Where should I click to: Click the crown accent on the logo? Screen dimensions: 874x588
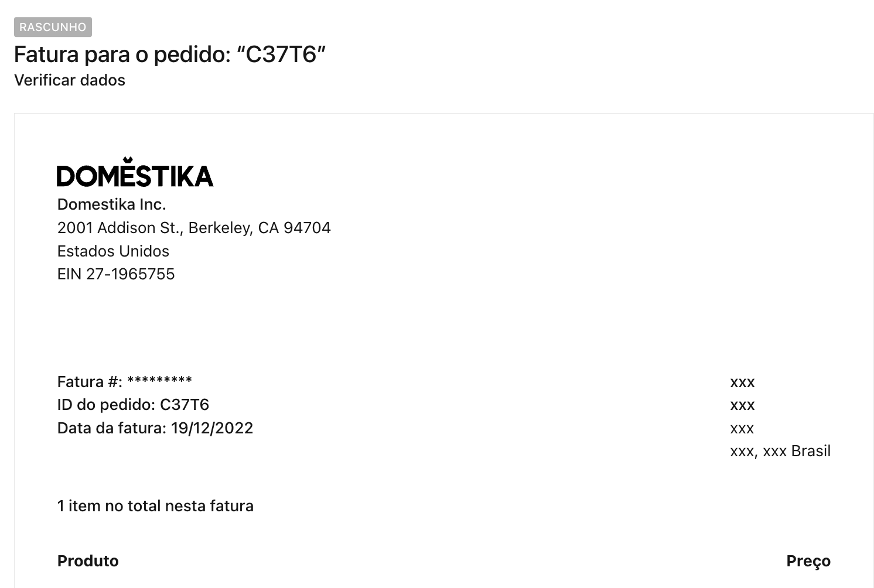coord(128,160)
